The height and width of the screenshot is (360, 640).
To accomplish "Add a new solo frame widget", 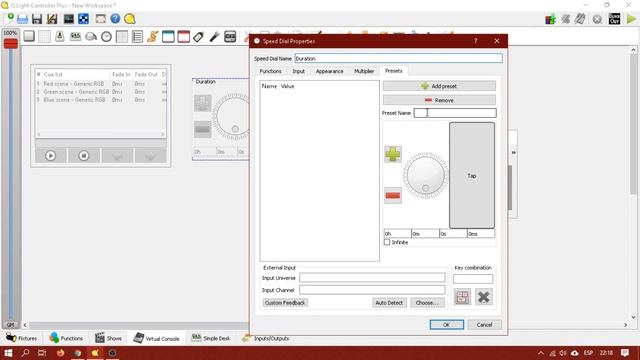I will pos(184,36).
